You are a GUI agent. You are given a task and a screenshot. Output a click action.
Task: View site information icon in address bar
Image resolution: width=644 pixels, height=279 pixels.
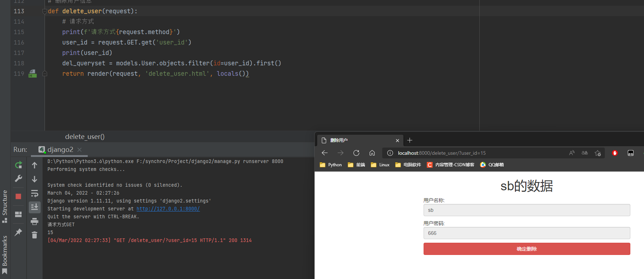[x=390, y=153]
